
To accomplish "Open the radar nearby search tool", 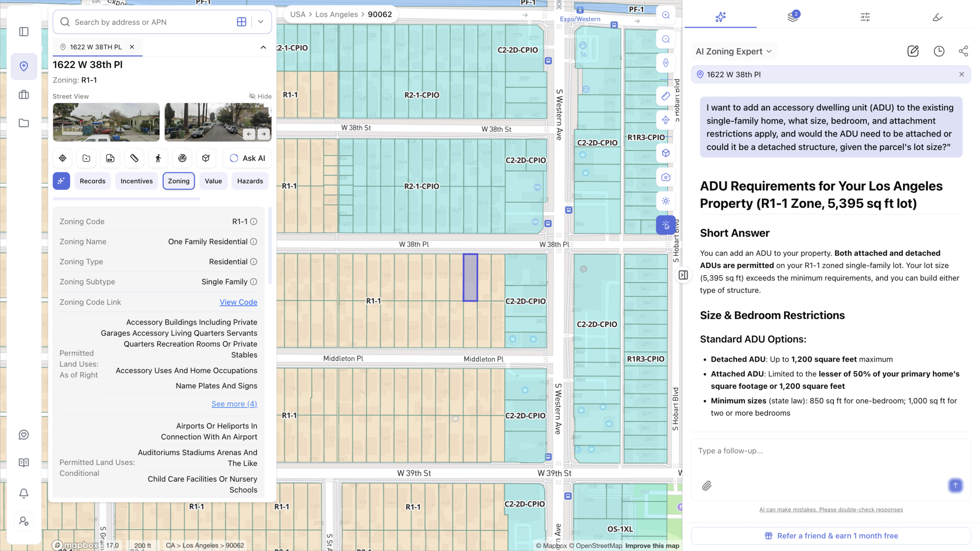I will pyautogui.click(x=182, y=158).
